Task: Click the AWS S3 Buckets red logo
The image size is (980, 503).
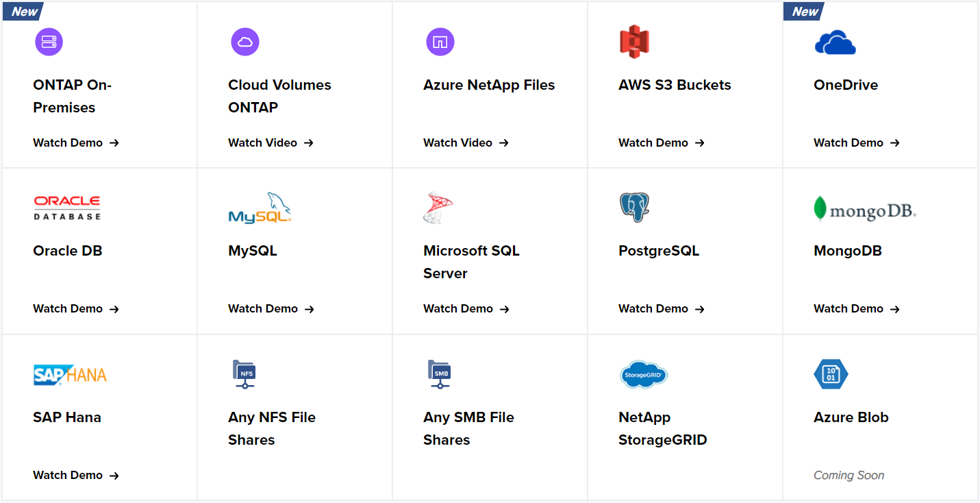Action: (x=633, y=42)
